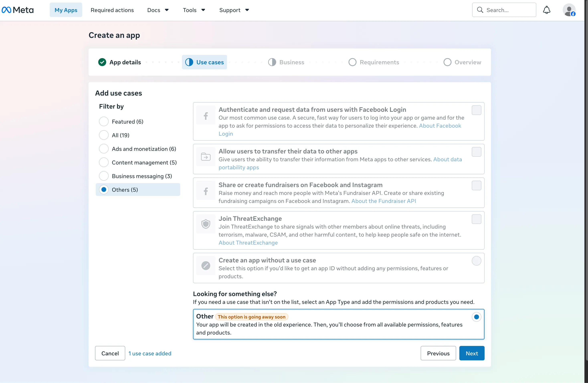Click the Join ThreatExchange card title
Viewport: 588px width, 383px height.
(250, 219)
